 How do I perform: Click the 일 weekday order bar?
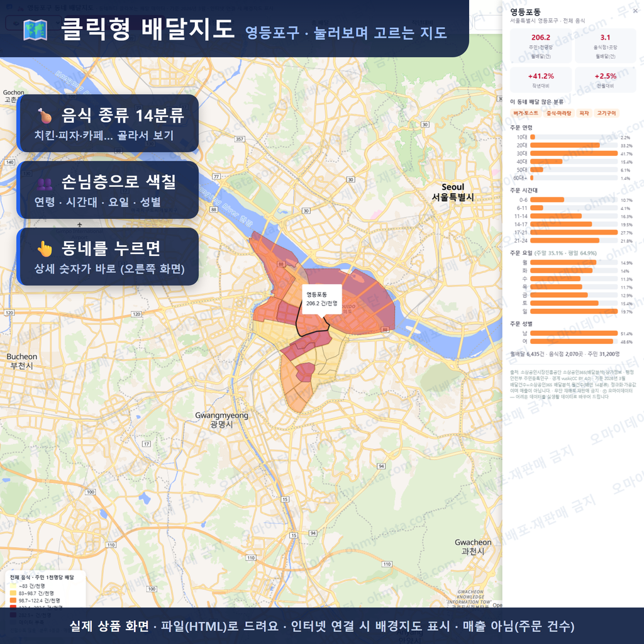(x=574, y=312)
